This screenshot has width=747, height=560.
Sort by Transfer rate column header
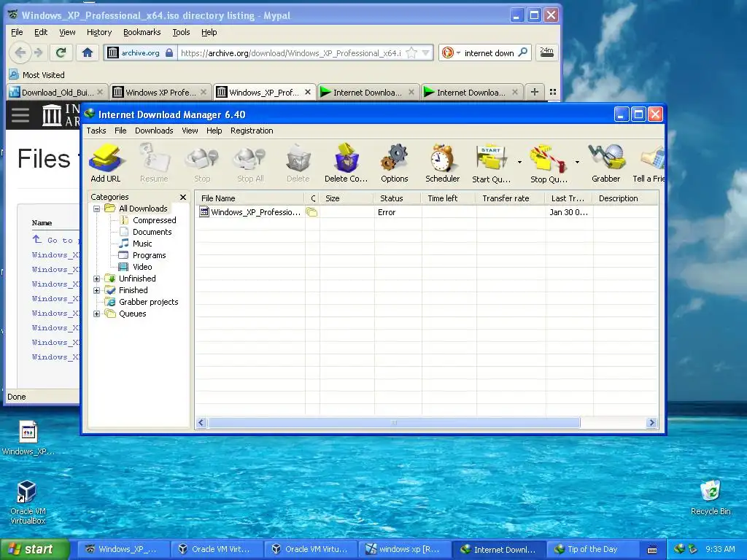coord(510,198)
